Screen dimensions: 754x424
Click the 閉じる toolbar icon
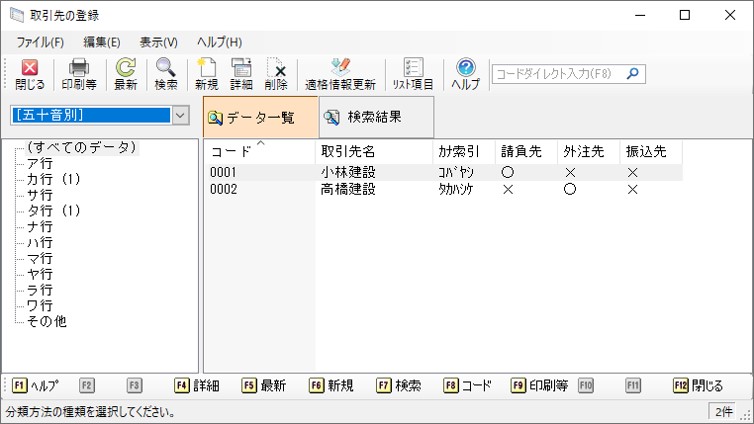coord(30,75)
